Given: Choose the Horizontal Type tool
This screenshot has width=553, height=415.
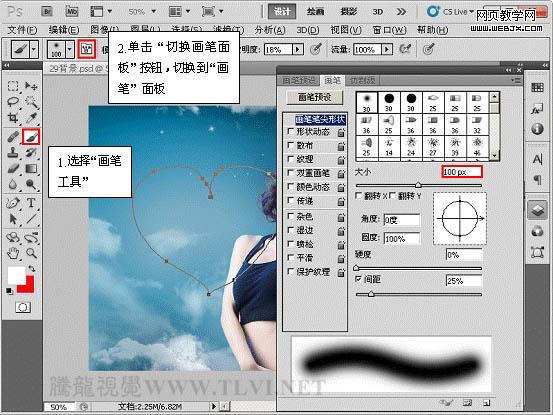Looking at the screenshot, I should pyautogui.click(x=31, y=203).
